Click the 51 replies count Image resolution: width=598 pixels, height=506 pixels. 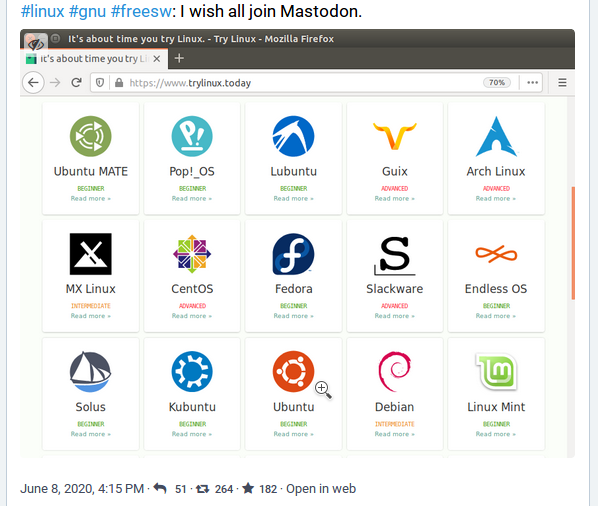coord(180,489)
